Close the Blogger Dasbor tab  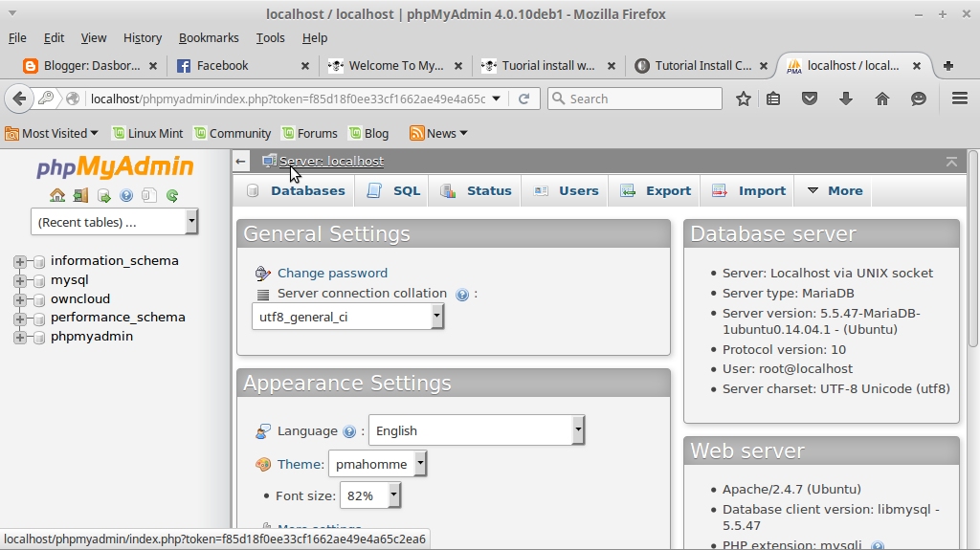coord(152,66)
